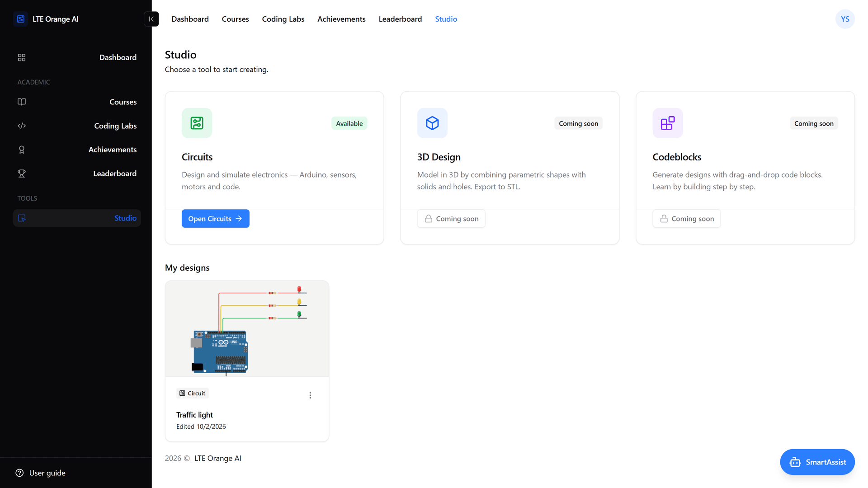Click the SmartAssist robot icon
Viewport: 868px width, 488px height.
[795, 462]
